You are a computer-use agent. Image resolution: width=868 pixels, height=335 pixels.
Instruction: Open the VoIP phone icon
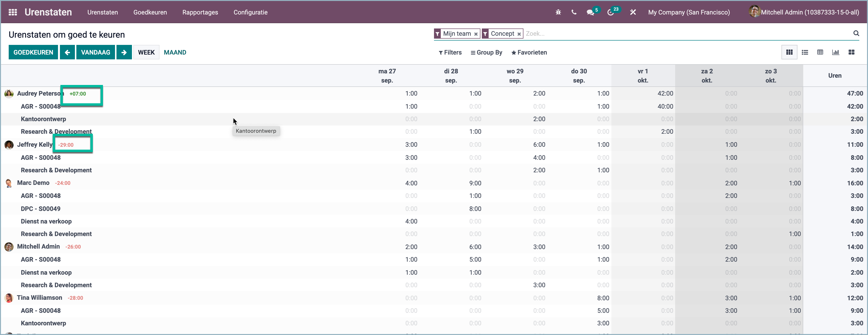(x=574, y=12)
